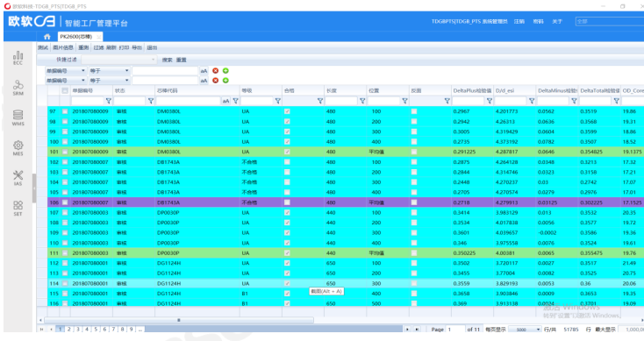Jump to the last page of results
The image size is (644, 341).
click(417, 329)
